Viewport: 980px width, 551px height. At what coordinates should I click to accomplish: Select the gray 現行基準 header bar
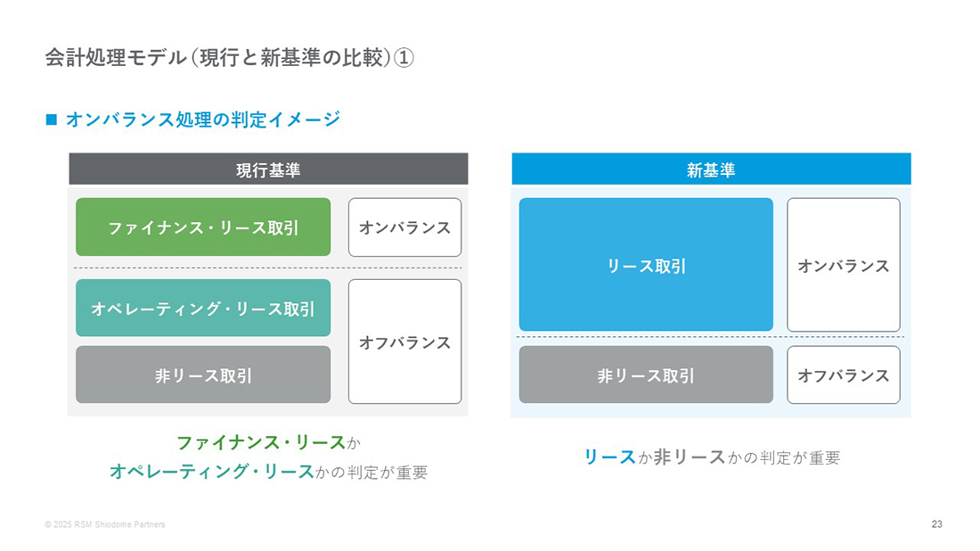click(x=268, y=169)
